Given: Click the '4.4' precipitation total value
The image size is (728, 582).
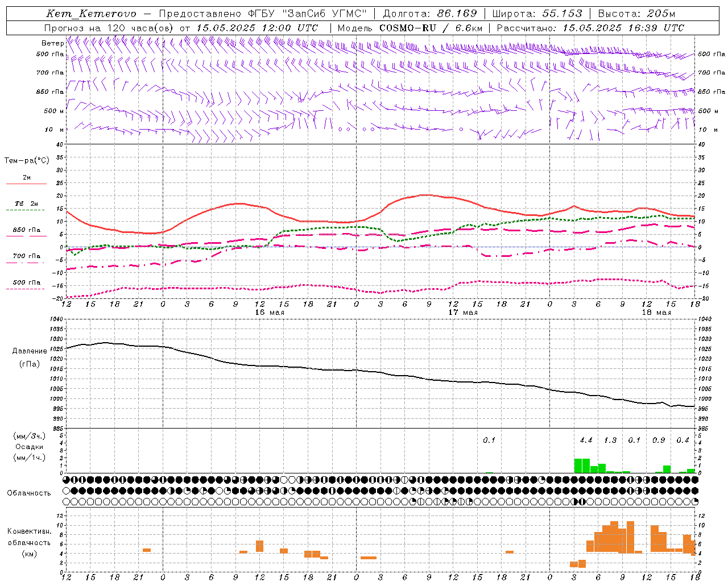Looking at the screenshot, I should click(x=586, y=440).
